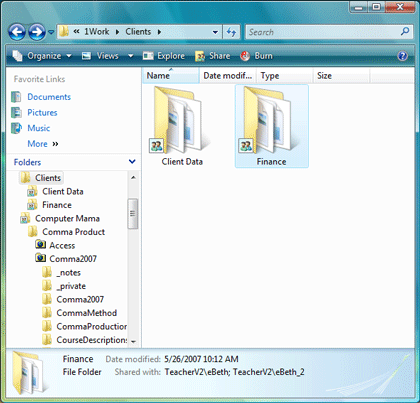Select _notes folder in the tree

pos(68,273)
